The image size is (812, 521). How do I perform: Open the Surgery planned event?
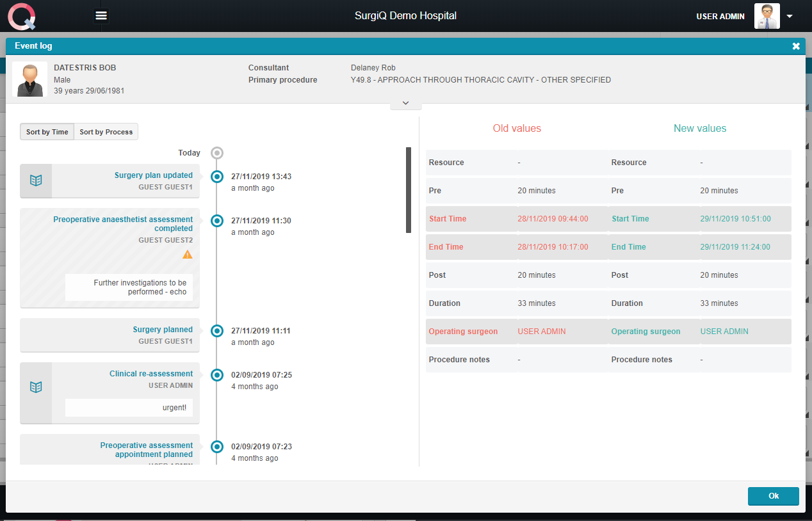tap(163, 330)
